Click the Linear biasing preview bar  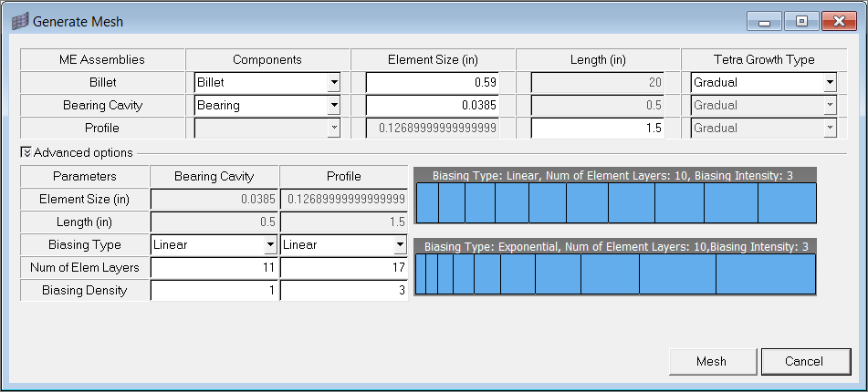click(615, 202)
